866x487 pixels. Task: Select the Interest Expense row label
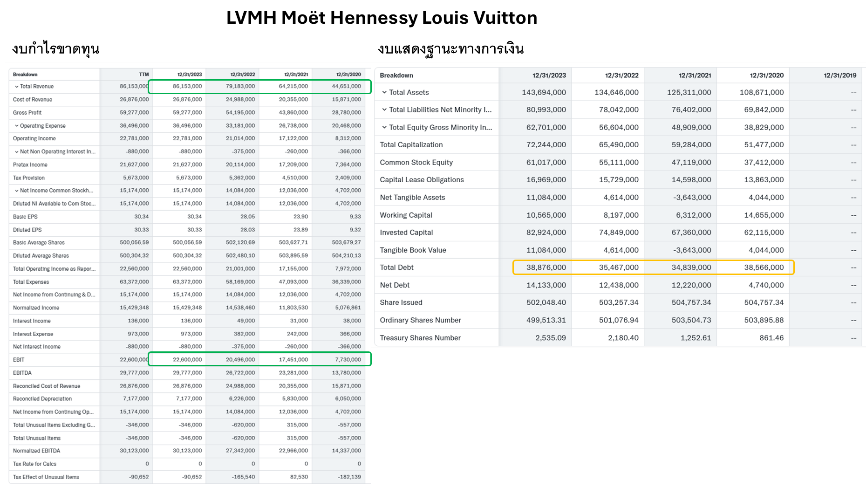tap(33, 334)
